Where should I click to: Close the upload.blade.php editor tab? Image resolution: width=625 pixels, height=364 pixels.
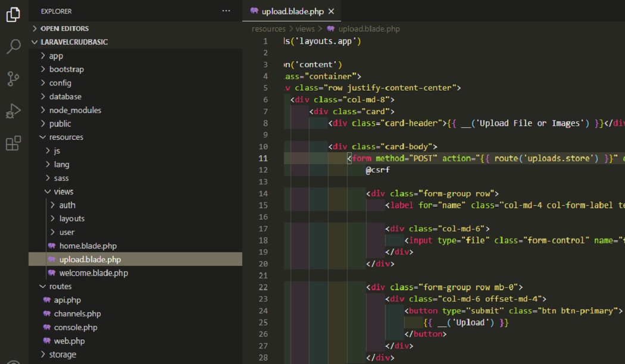(x=331, y=11)
